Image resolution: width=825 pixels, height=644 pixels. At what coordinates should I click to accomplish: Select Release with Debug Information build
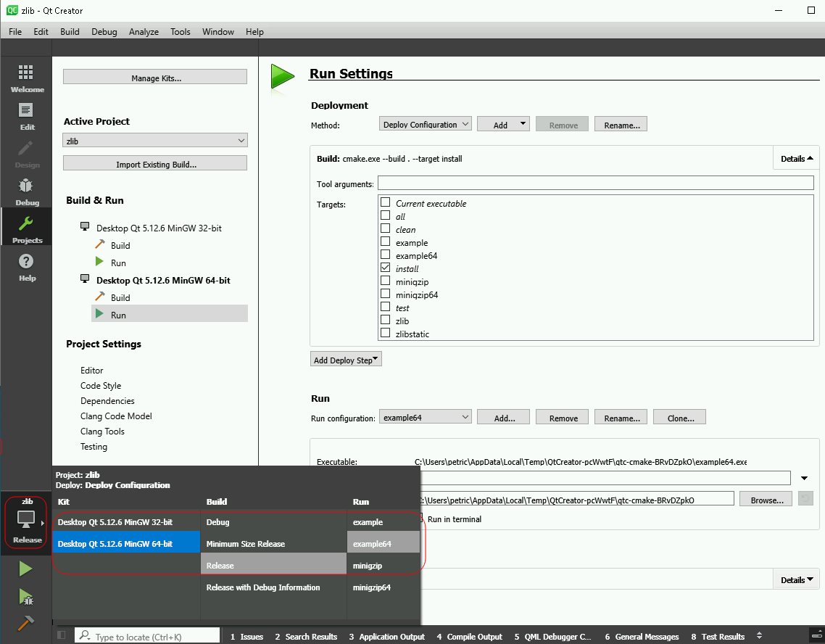(x=273, y=587)
